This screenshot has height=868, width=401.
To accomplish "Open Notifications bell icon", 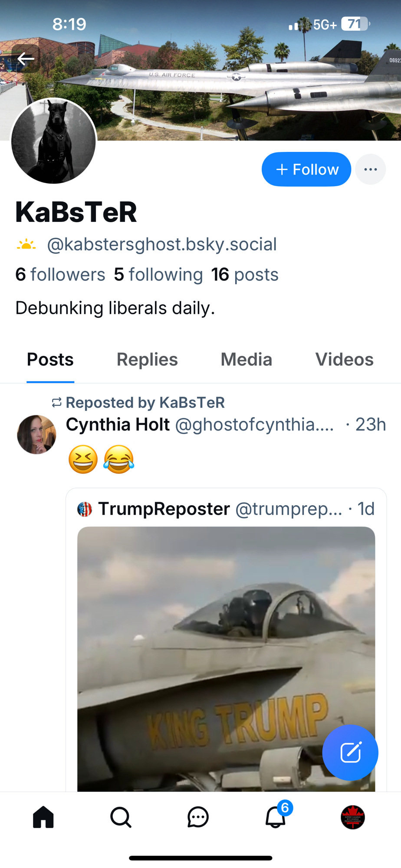I will point(276,817).
